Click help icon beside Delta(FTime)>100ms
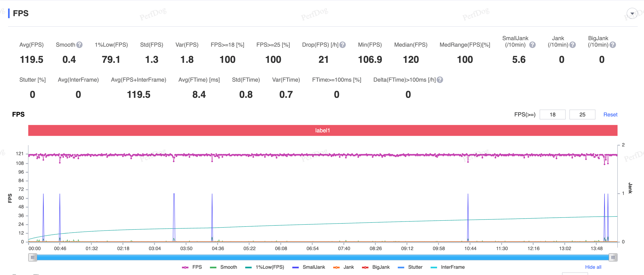 [440, 80]
